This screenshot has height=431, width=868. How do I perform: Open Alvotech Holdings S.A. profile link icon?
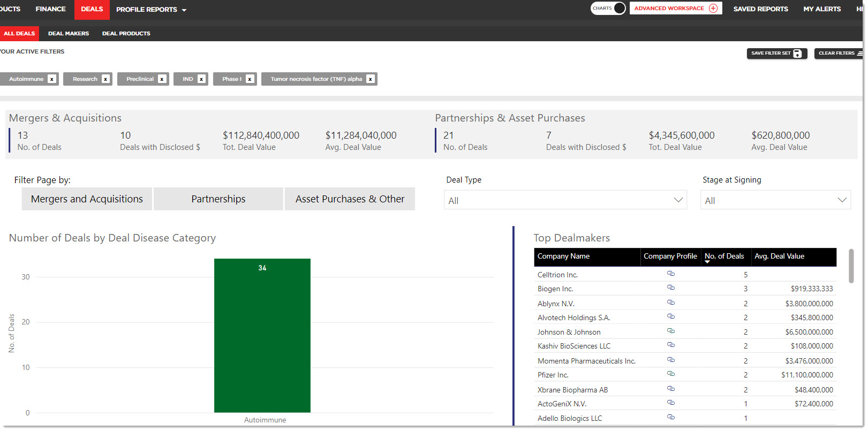click(x=670, y=317)
